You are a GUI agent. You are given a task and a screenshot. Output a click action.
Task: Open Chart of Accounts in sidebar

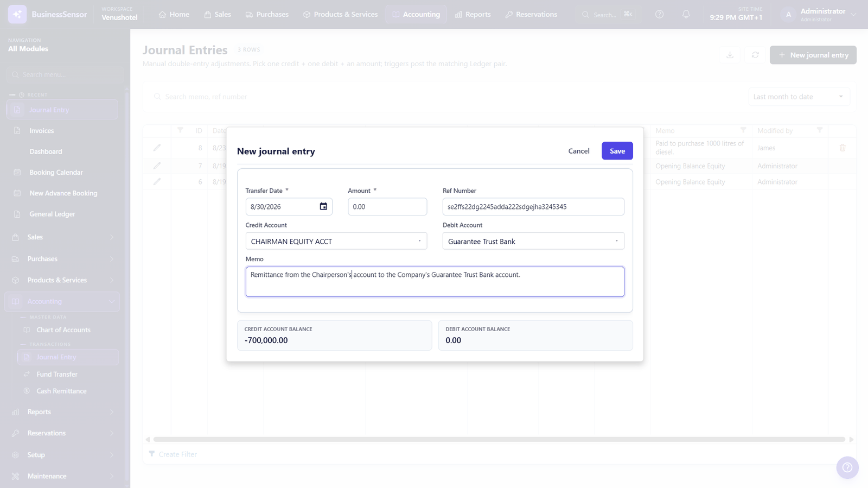click(x=63, y=330)
